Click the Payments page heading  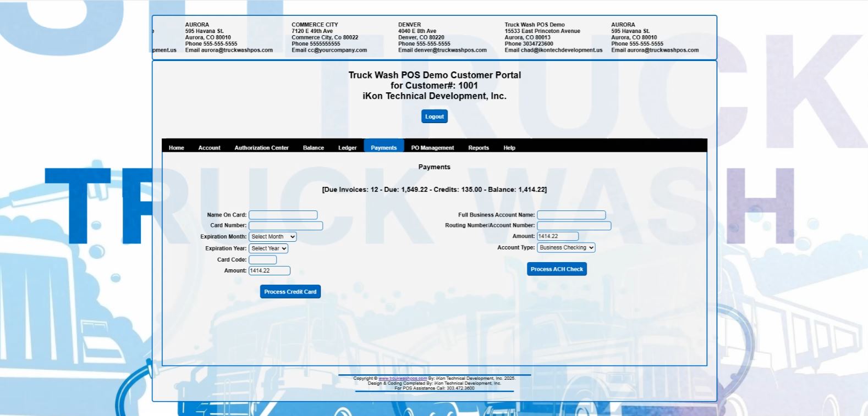click(x=435, y=167)
